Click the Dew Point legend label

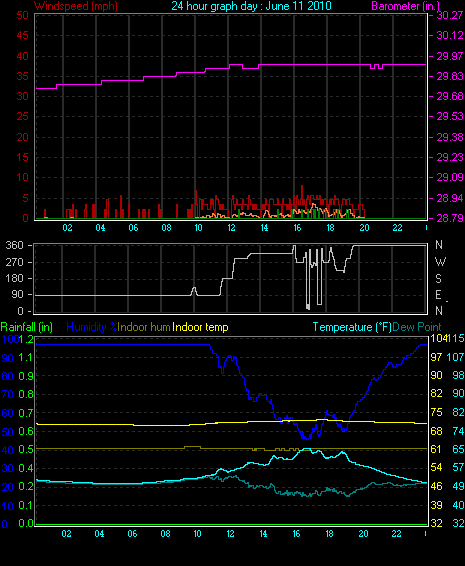click(417, 327)
